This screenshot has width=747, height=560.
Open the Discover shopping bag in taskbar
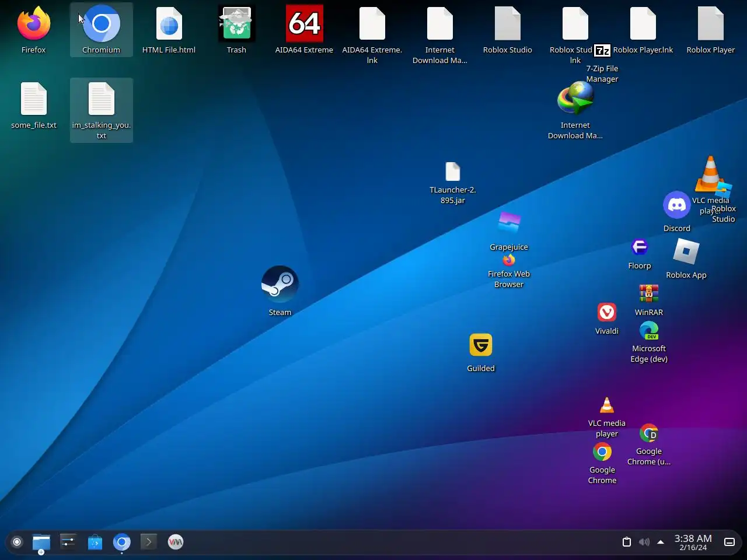point(95,542)
